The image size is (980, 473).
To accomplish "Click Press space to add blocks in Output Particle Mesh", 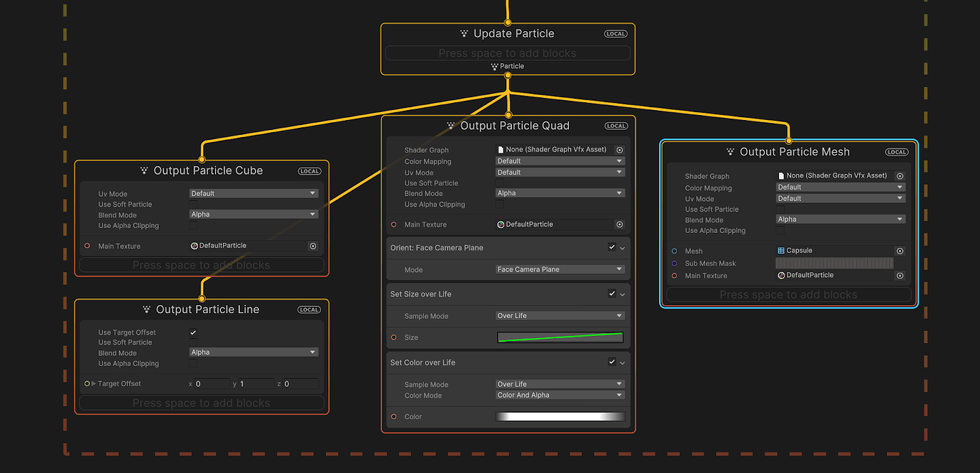I will pos(788,294).
